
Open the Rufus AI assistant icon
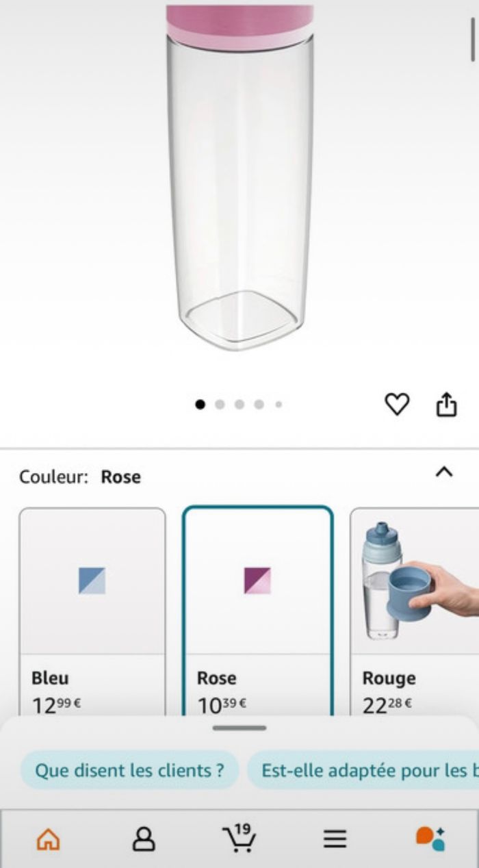tap(430, 838)
